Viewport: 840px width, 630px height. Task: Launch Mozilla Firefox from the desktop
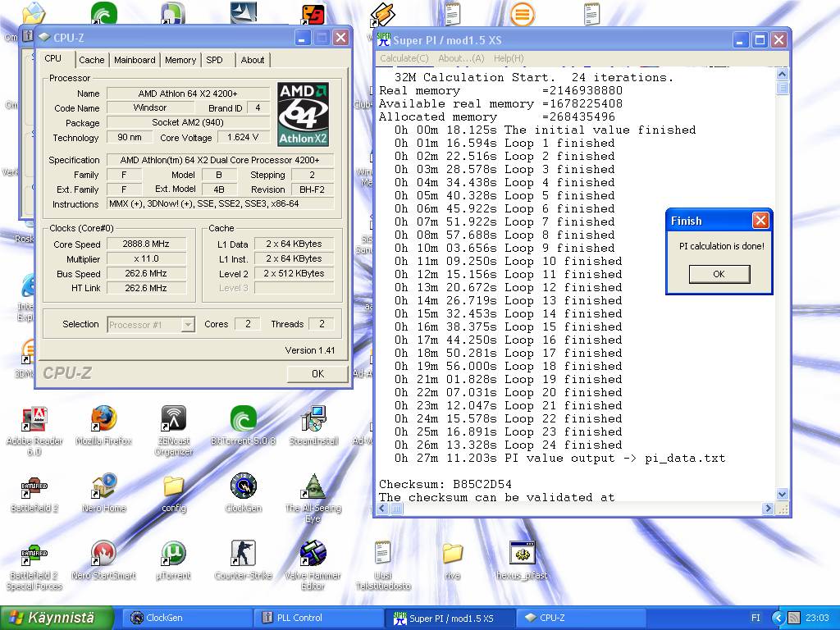(103, 419)
